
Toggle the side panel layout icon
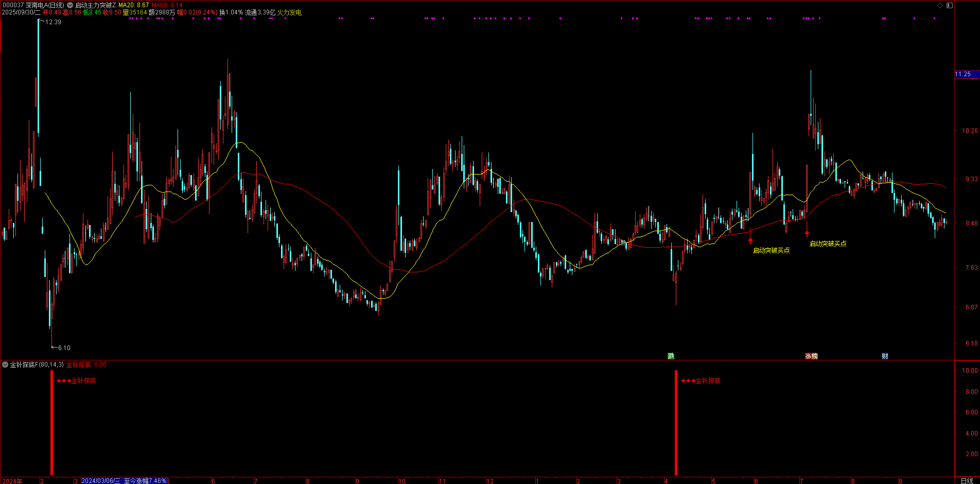[x=950, y=5]
